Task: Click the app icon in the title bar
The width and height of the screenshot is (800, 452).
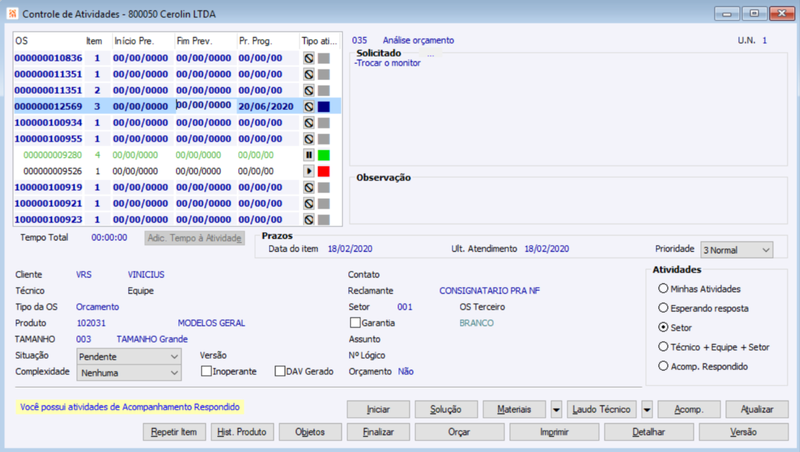Action: [12, 14]
